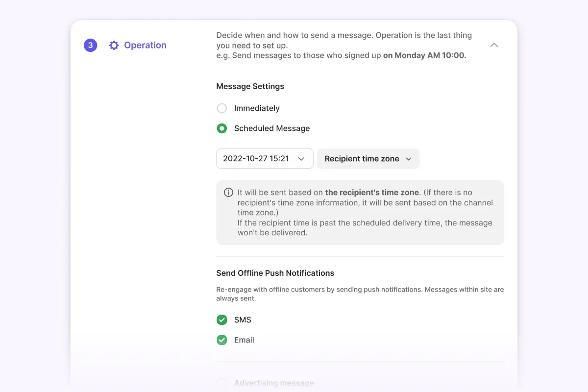Click the Immediately label text
Viewport: 588px width, 392px height.
click(x=257, y=108)
